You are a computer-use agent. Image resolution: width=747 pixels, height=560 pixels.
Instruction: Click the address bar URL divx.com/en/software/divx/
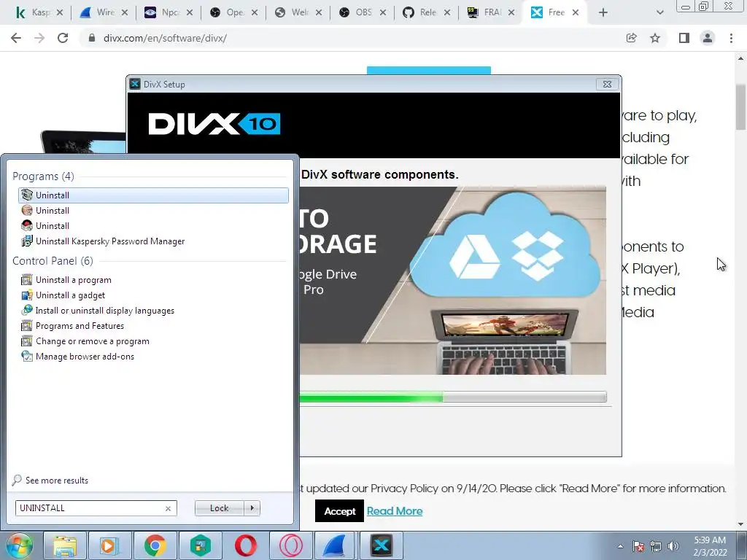click(165, 38)
